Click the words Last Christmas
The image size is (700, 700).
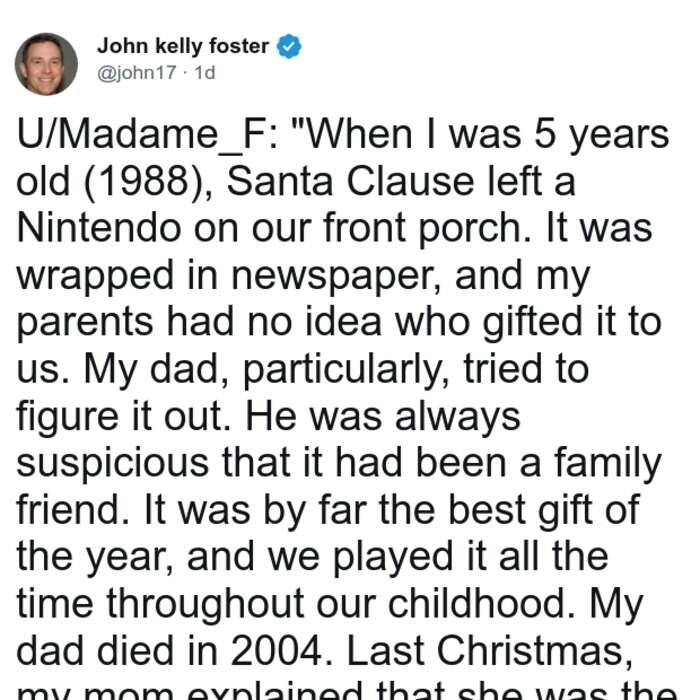489,652
